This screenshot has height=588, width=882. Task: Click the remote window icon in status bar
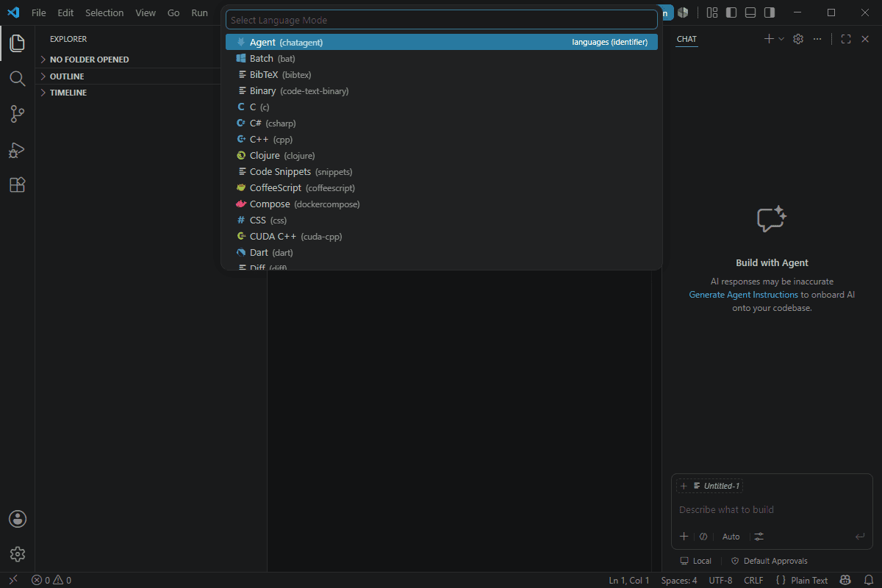12,580
